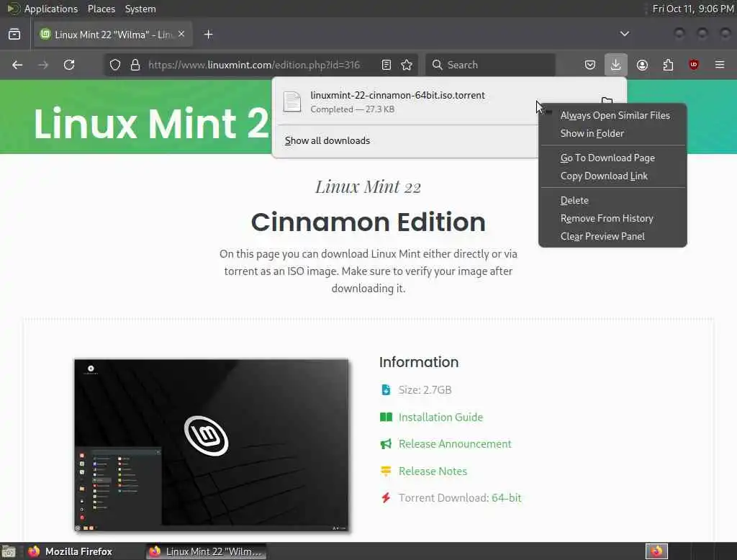The height and width of the screenshot is (560, 737).
Task: Open Firefox account icon
Action: point(642,65)
